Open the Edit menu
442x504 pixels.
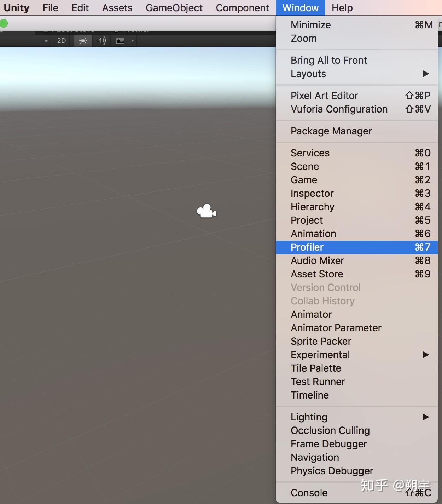click(x=80, y=8)
